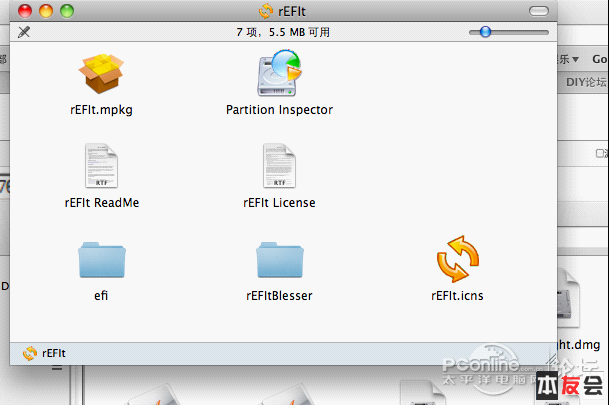Click the 'Partition Inspector' name label
Viewport: 609px width, 405px height.
279,110
